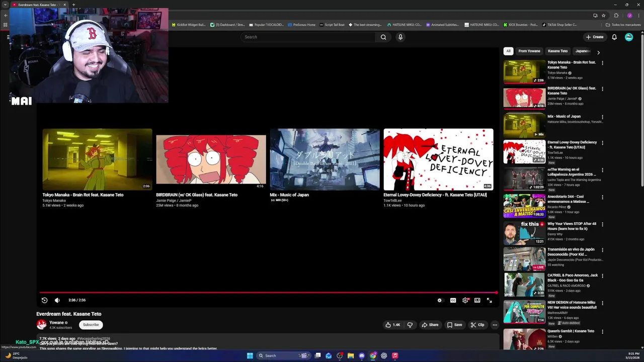
Task: Open PreSonus: Home bookmark
Action: pyautogui.click(x=301, y=25)
